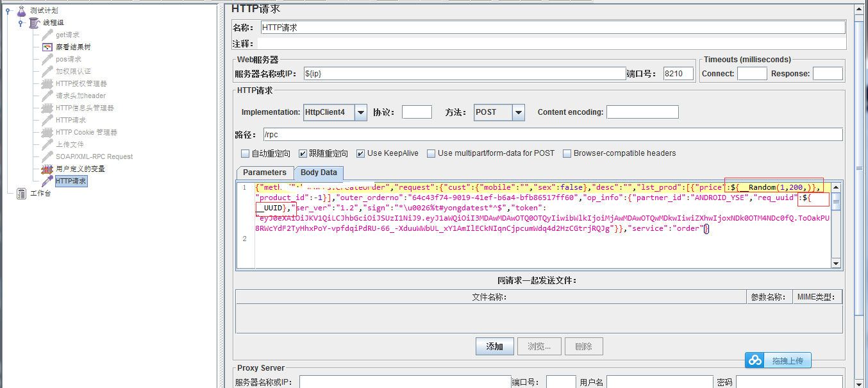Click the 名称 input field

click(553, 28)
